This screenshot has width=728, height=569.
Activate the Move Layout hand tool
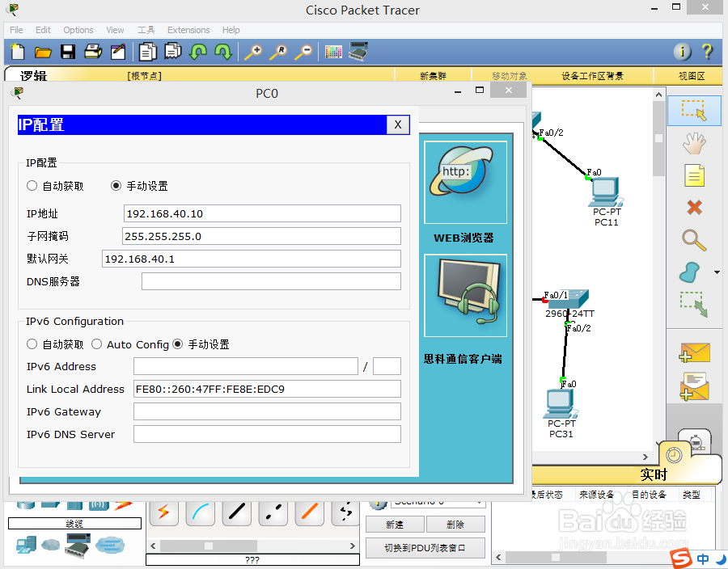[694, 143]
